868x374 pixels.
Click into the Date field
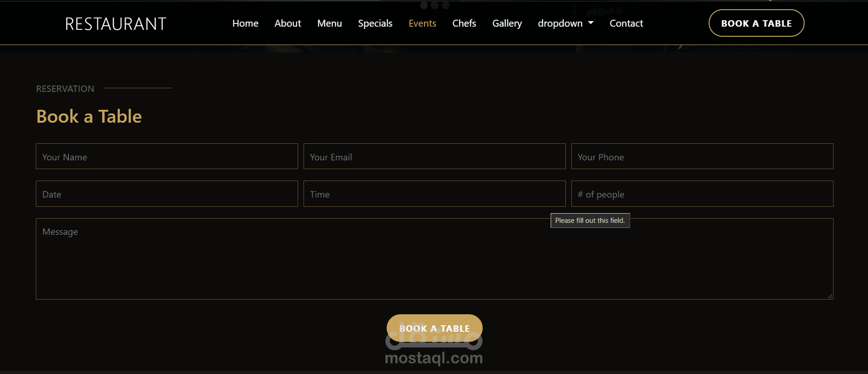pos(167,193)
